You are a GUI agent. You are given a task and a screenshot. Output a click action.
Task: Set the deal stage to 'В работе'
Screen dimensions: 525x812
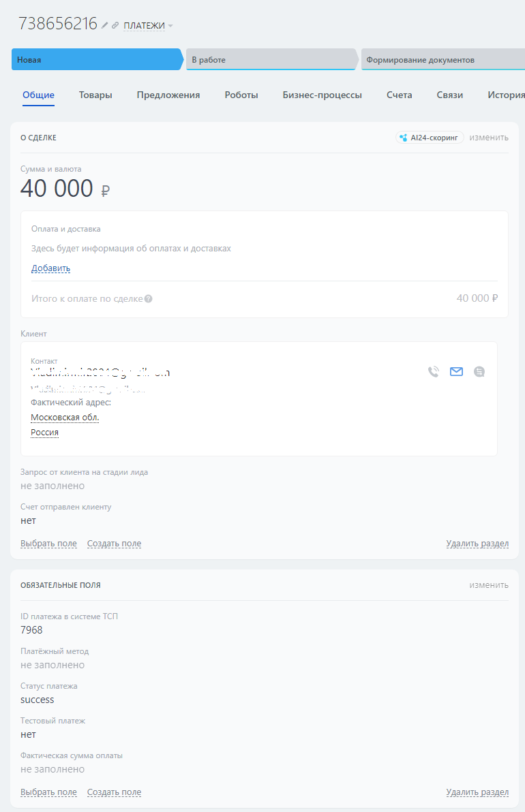pos(269,59)
